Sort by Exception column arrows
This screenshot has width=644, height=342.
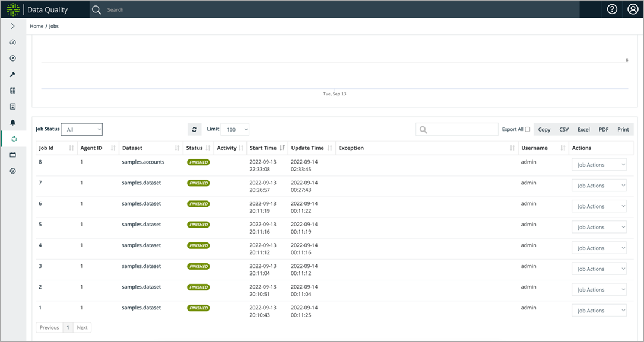coord(512,148)
